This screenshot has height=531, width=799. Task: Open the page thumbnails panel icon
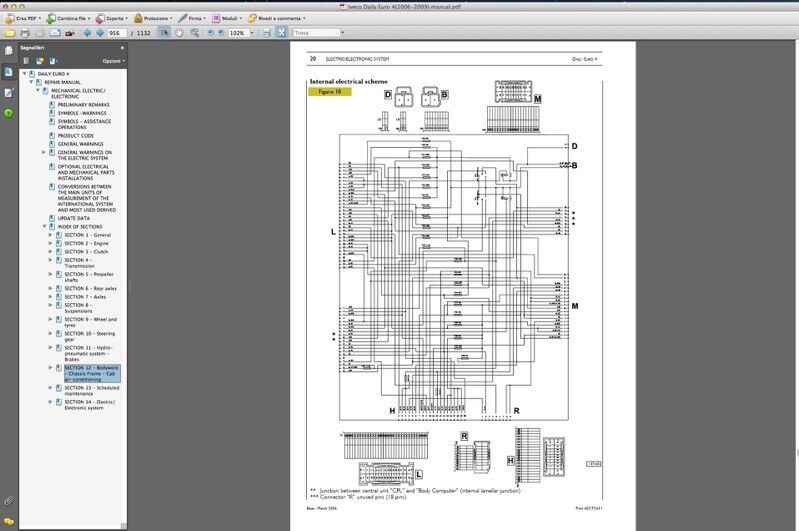[x=8, y=50]
